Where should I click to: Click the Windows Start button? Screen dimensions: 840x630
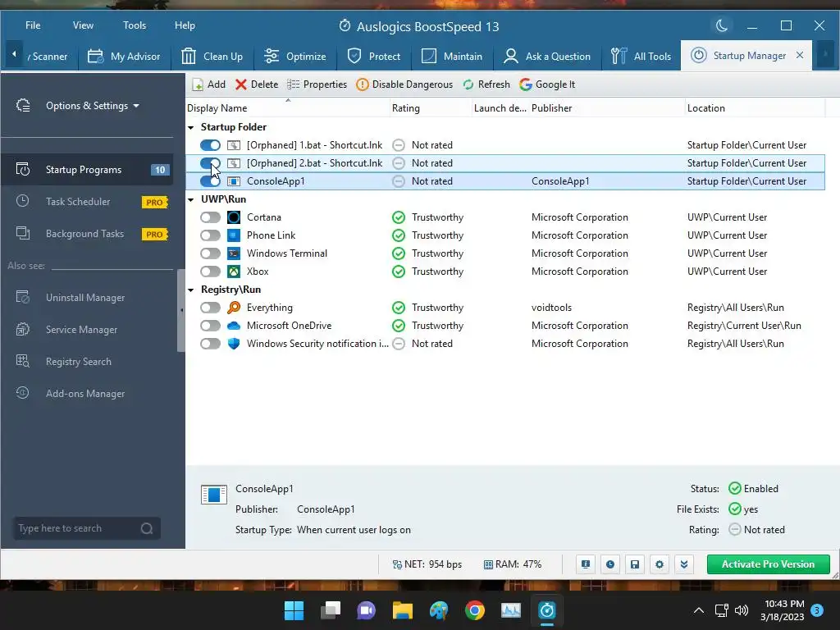coord(294,610)
